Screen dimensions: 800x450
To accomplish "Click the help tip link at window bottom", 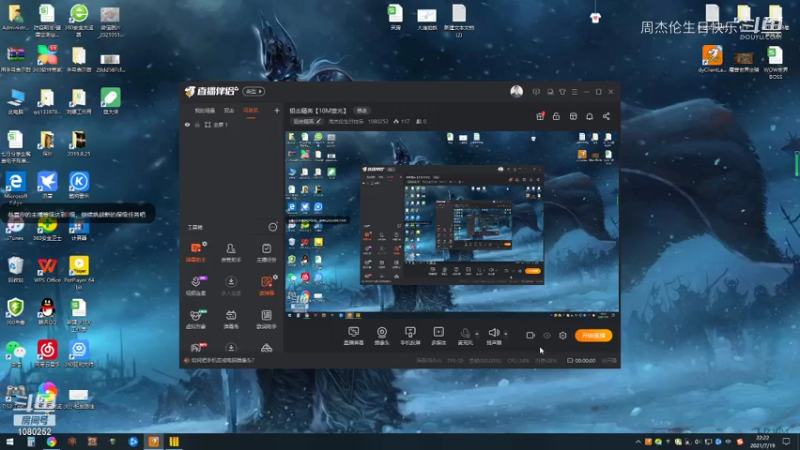I will tap(222, 360).
